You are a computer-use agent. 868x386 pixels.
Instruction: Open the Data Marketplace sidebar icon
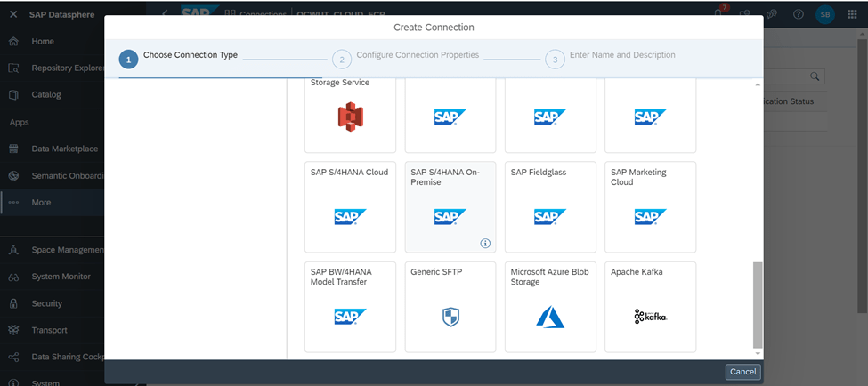pos(14,149)
